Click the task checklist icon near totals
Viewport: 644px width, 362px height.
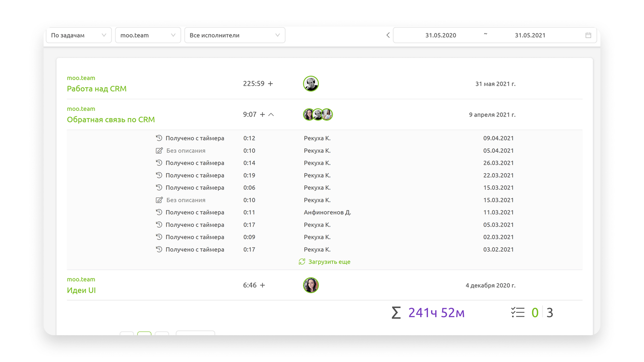tap(518, 312)
